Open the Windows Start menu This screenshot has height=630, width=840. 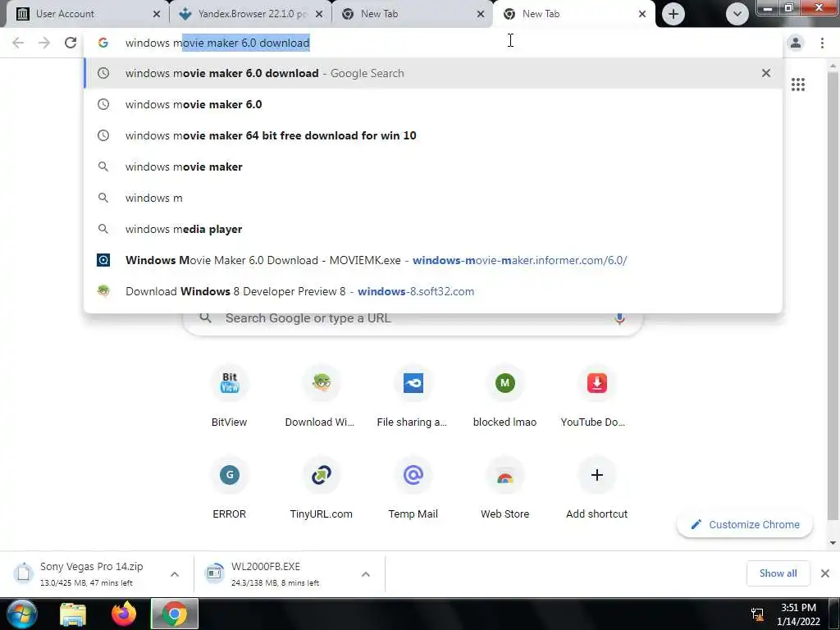click(x=21, y=614)
